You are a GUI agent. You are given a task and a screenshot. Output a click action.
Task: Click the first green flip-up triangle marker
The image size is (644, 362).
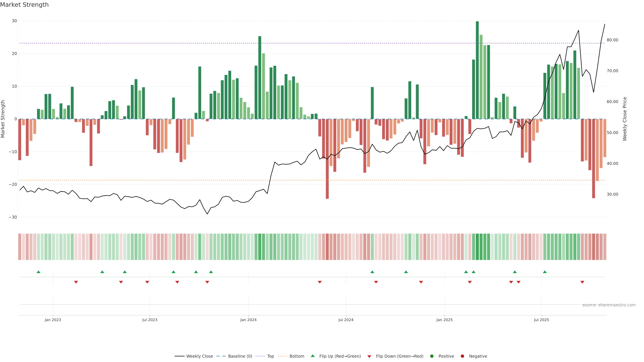tap(39, 272)
